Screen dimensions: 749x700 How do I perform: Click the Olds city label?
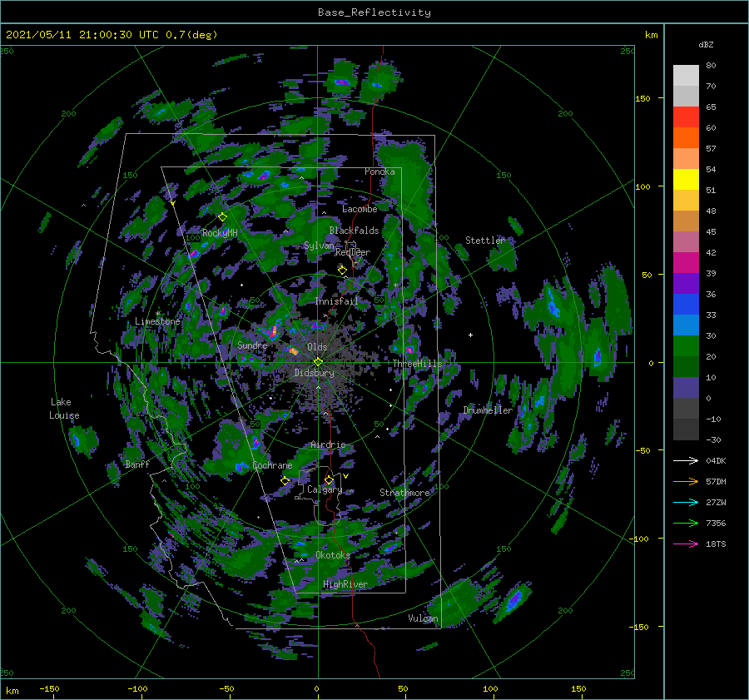pyautogui.click(x=317, y=347)
